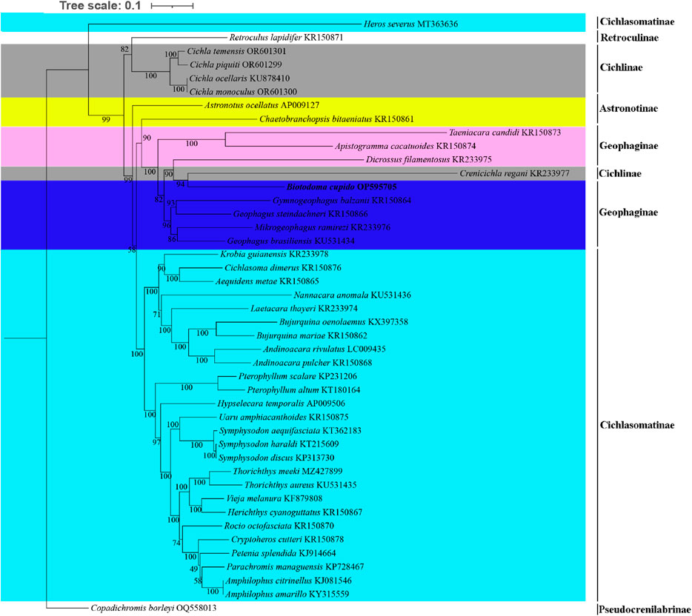Select Cichlasomatinae label beside Heros severus
The image size is (692, 616).
(x=637, y=21)
